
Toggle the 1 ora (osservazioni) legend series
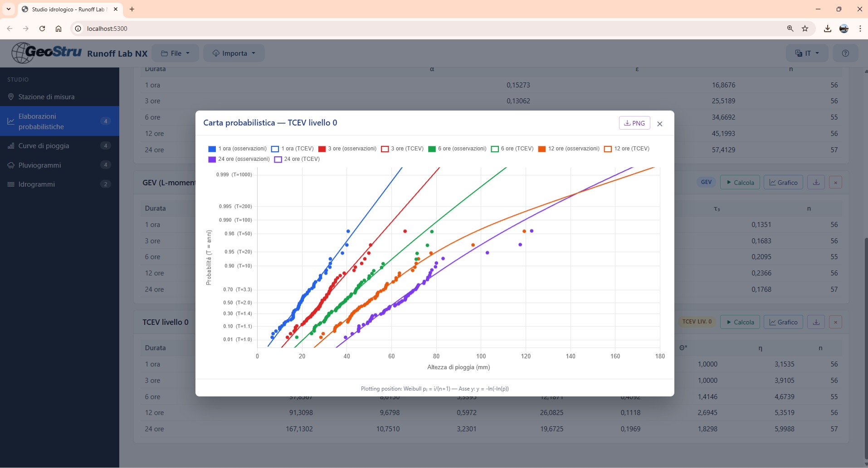(x=237, y=149)
